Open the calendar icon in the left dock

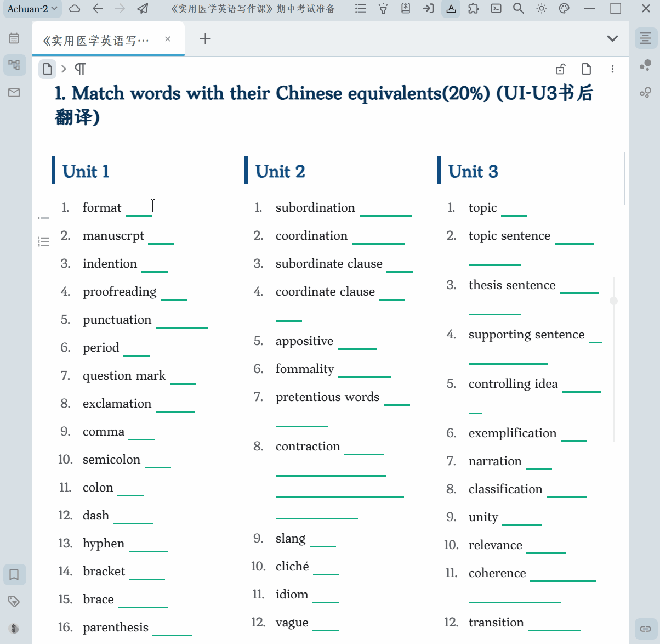pyautogui.click(x=14, y=38)
